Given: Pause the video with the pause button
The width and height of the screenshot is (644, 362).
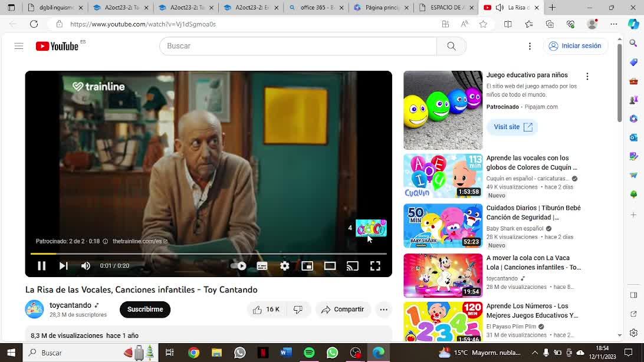Looking at the screenshot, I should click(41, 266).
